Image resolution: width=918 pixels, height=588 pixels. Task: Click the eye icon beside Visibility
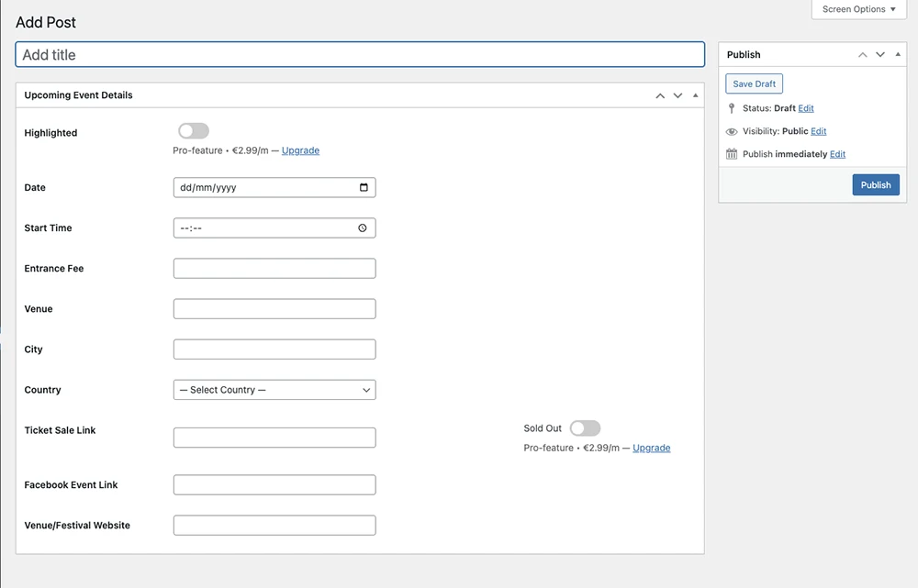pos(732,131)
